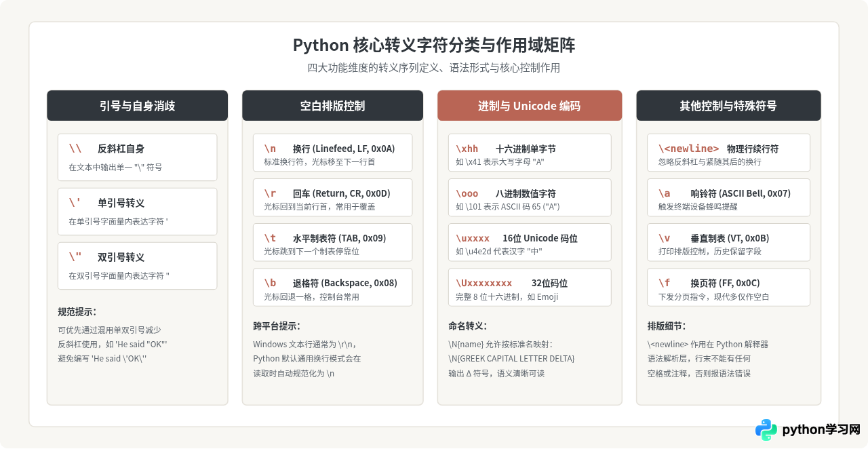This screenshot has width=868, height=449.
Task: Select the title '32位码位'
Action: coord(549,283)
